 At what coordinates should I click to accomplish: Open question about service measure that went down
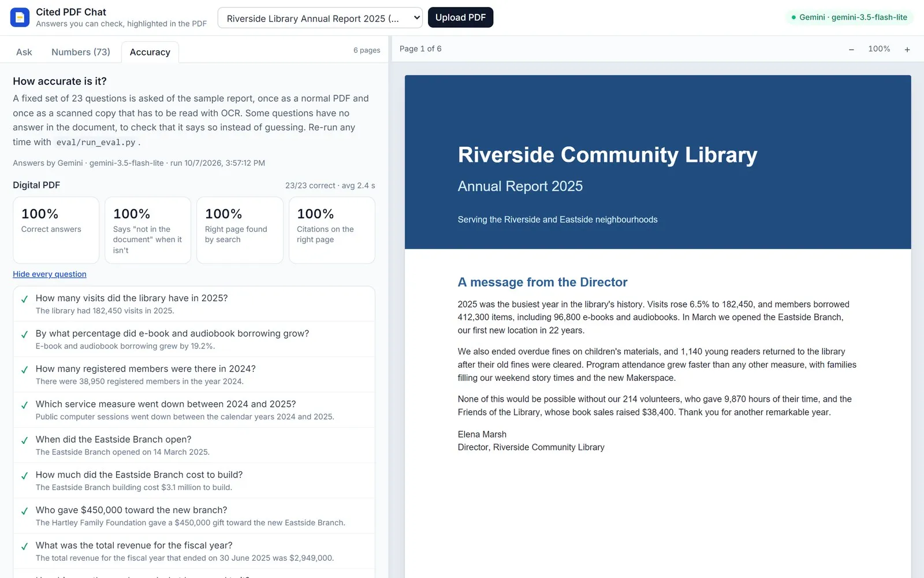pyautogui.click(x=194, y=410)
